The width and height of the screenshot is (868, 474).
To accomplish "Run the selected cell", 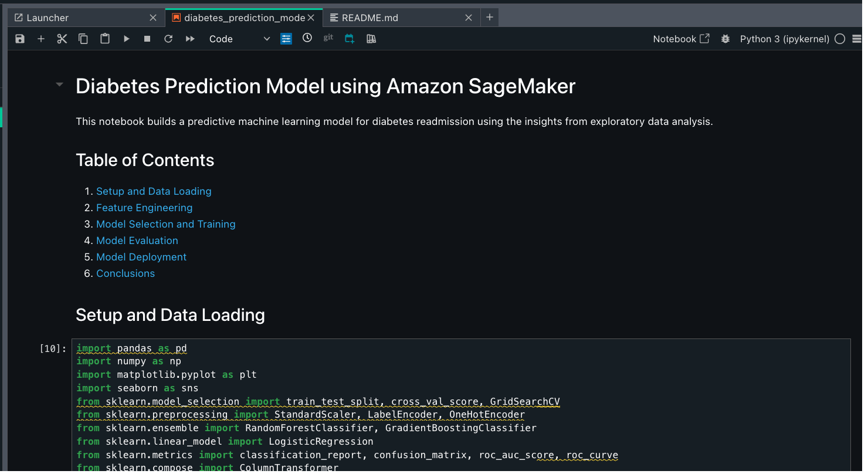I will (126, 39).
